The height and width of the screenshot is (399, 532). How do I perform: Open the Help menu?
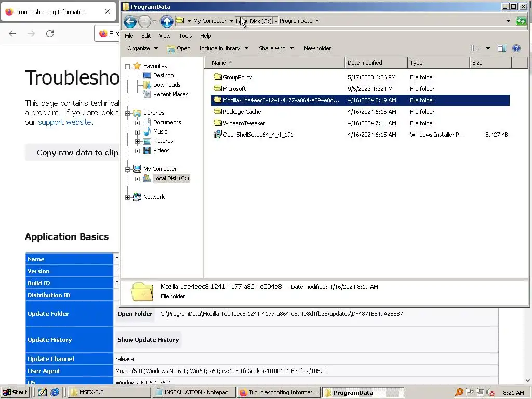tap(205, 36)
